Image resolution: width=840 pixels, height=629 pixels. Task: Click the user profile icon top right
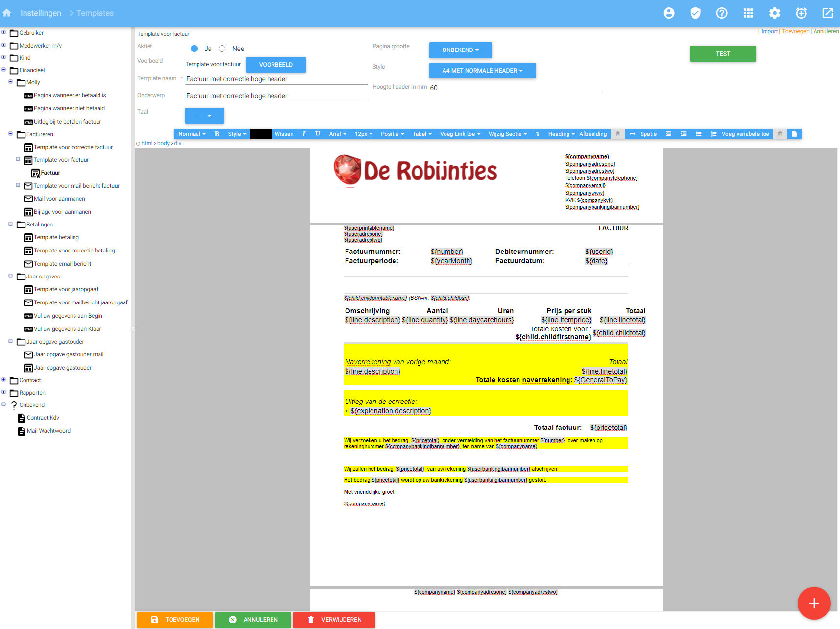point(669,13)
